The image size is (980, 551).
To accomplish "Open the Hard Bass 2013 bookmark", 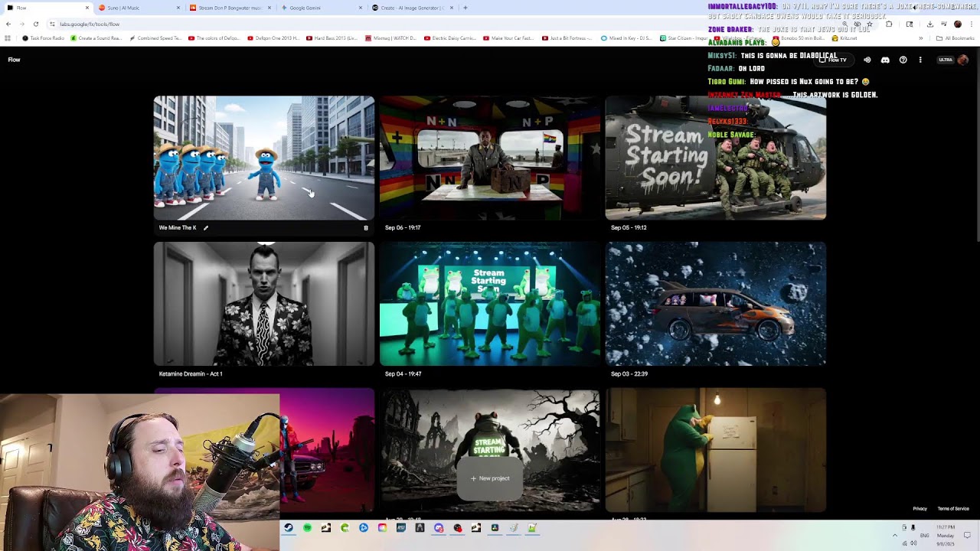I will [332, 38].
